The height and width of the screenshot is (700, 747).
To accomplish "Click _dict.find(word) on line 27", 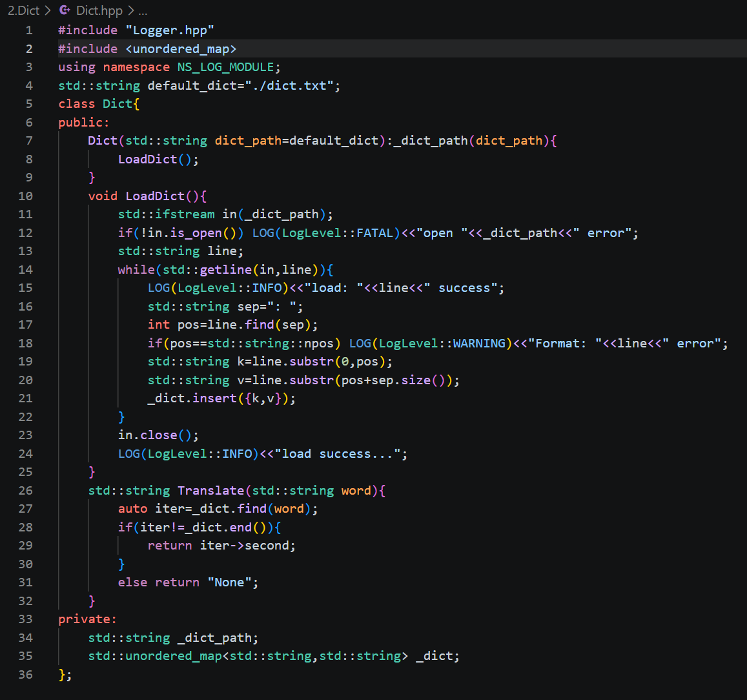I will [252, 509].
